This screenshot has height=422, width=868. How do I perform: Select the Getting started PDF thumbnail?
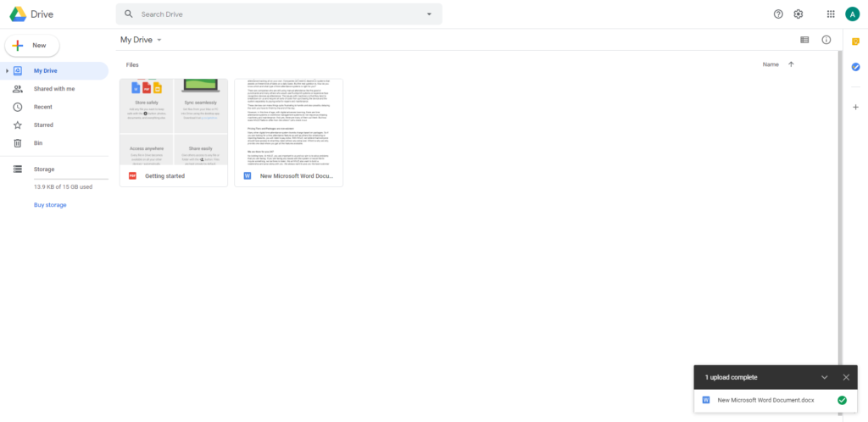tap(174, 122)
